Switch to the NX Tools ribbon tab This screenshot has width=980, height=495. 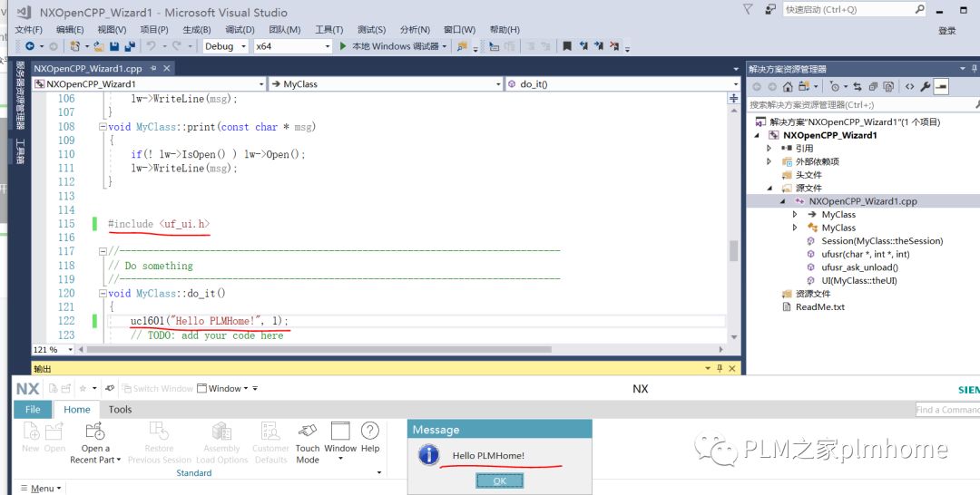pyautogui.click(x=120, y=410)
